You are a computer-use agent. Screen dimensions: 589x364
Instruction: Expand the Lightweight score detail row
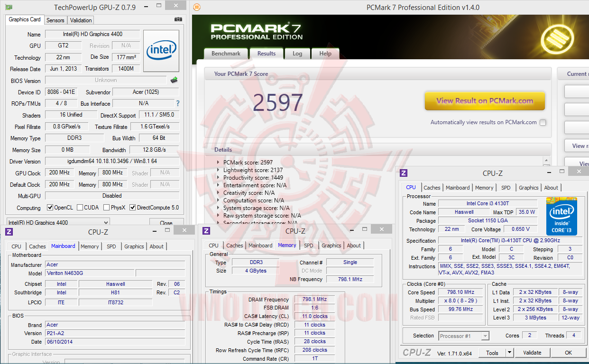point(219,170)
